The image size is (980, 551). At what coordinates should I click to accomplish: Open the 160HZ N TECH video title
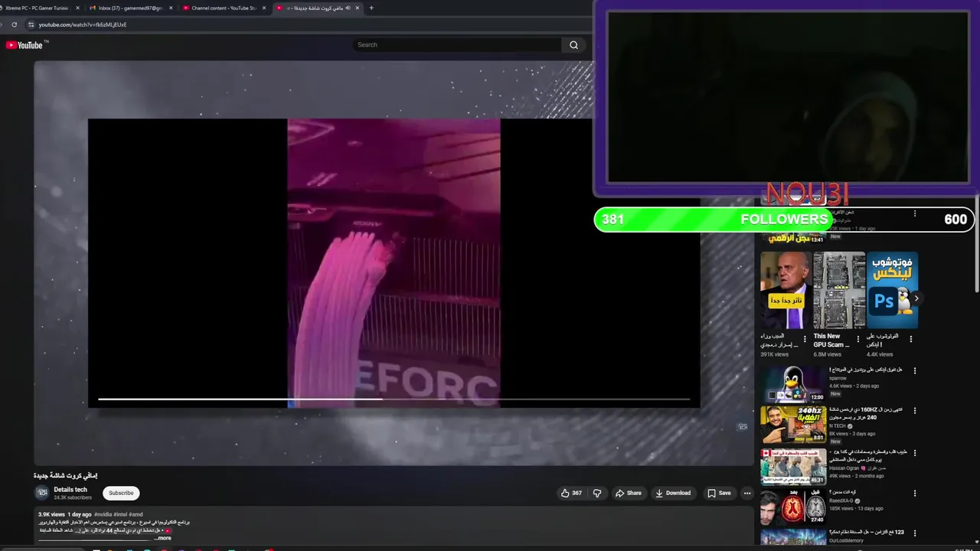(x=866, y=413)
